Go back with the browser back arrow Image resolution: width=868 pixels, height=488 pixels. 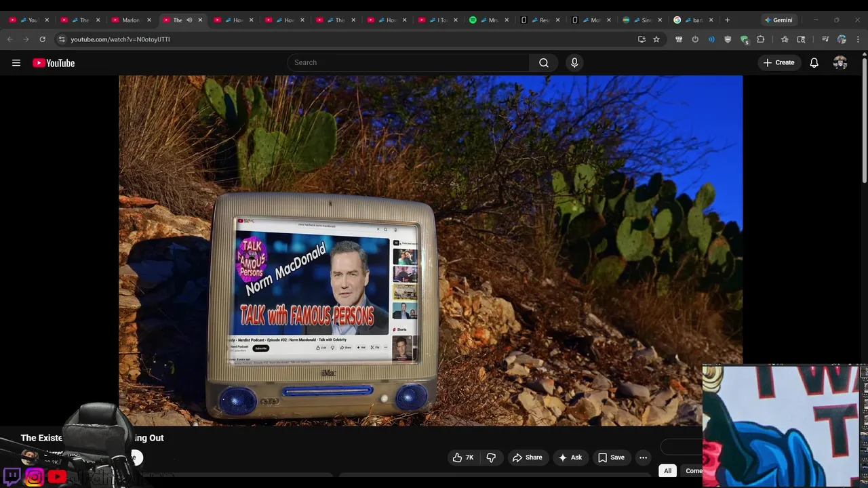tap(10, 39)
